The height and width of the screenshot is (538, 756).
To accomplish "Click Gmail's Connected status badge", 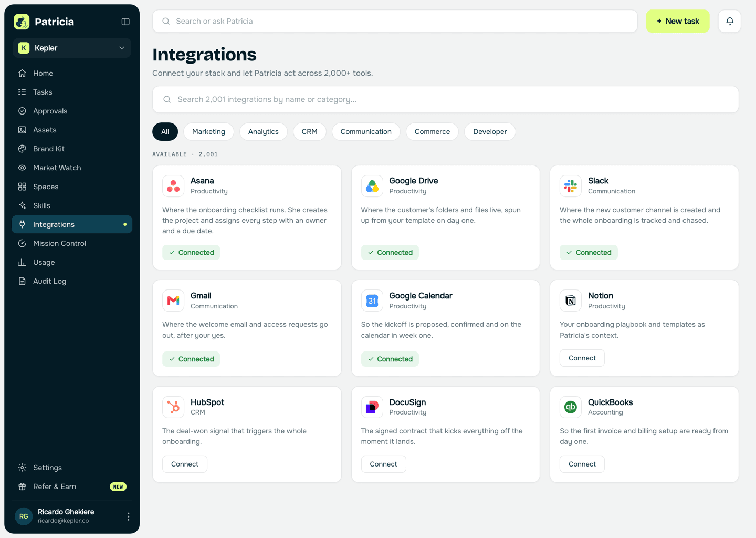I will 191,359.
